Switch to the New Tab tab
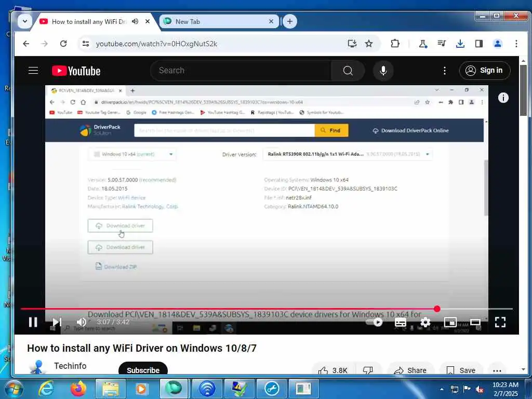Screen dimensions: 532x399 click(x=219, y=21)
